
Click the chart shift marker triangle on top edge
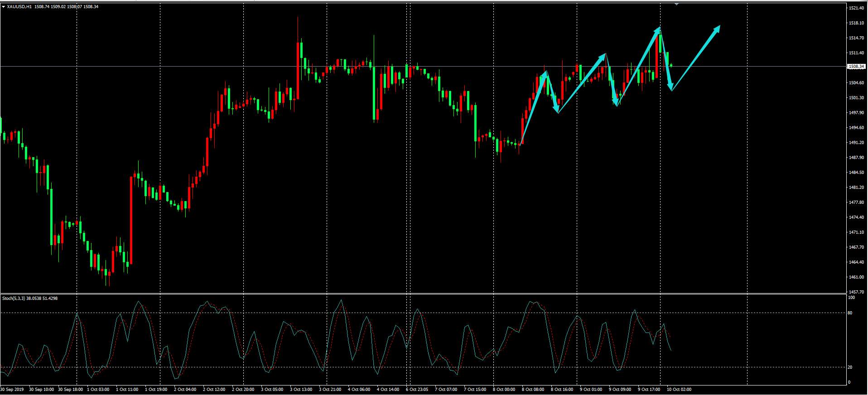point(676,4)
